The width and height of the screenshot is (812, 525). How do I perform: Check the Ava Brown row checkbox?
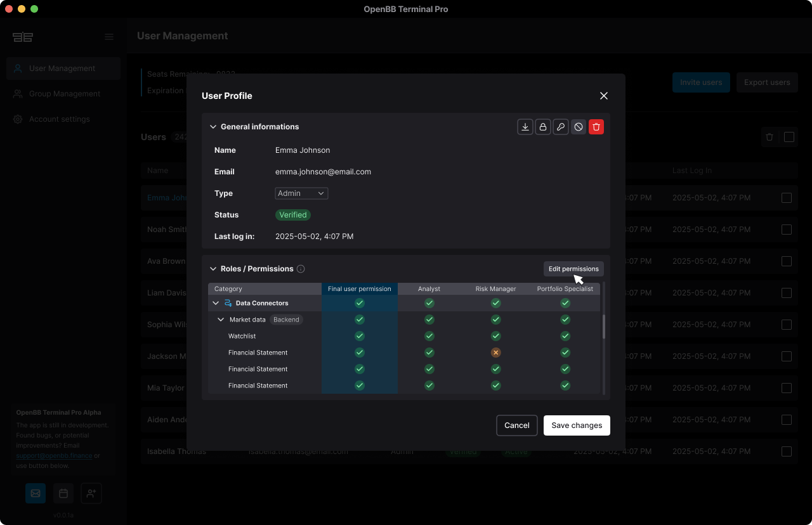pyautogui.click(x=787, y=261)
